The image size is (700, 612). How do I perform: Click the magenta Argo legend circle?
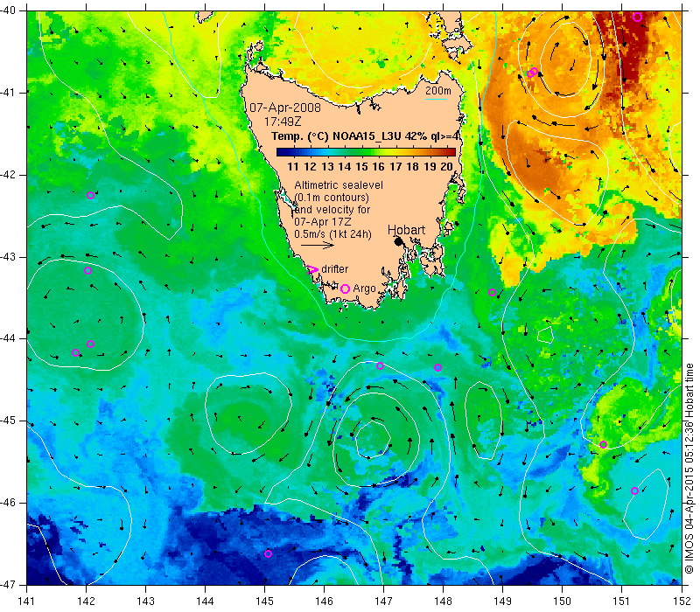(x=345, y=289)
